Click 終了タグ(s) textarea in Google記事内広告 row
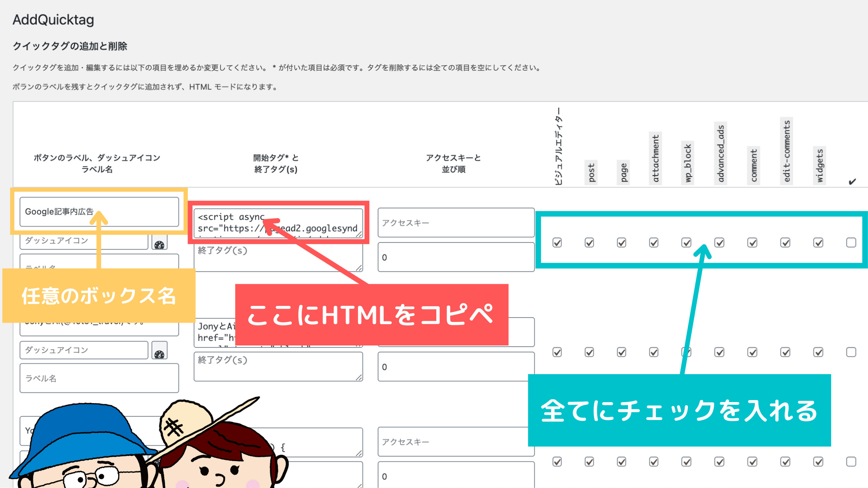Image resolution: width=868 pixels, height=488 pixels. point(278,258)
